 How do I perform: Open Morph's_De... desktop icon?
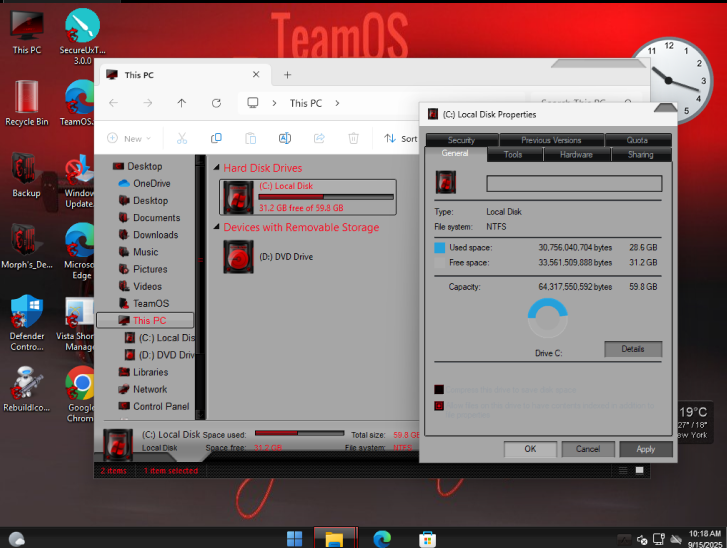[26, 246]
